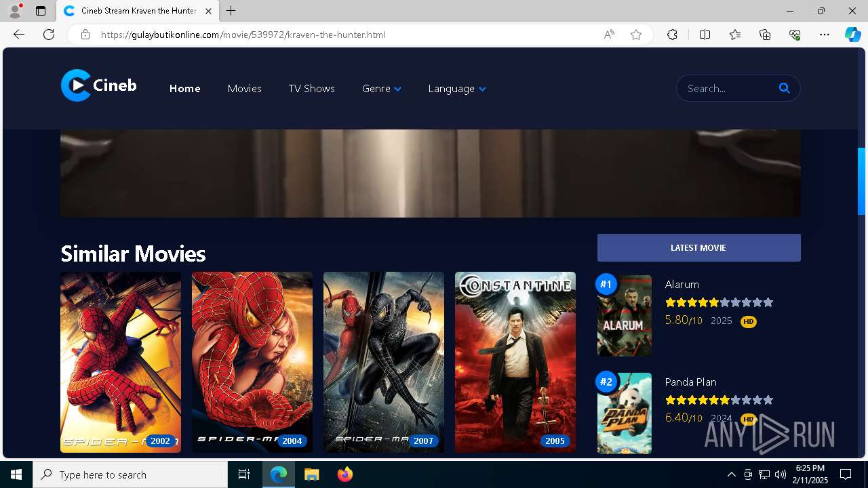Open Tab actions menu icon
The image size is (868, 488).
[41, 11]
